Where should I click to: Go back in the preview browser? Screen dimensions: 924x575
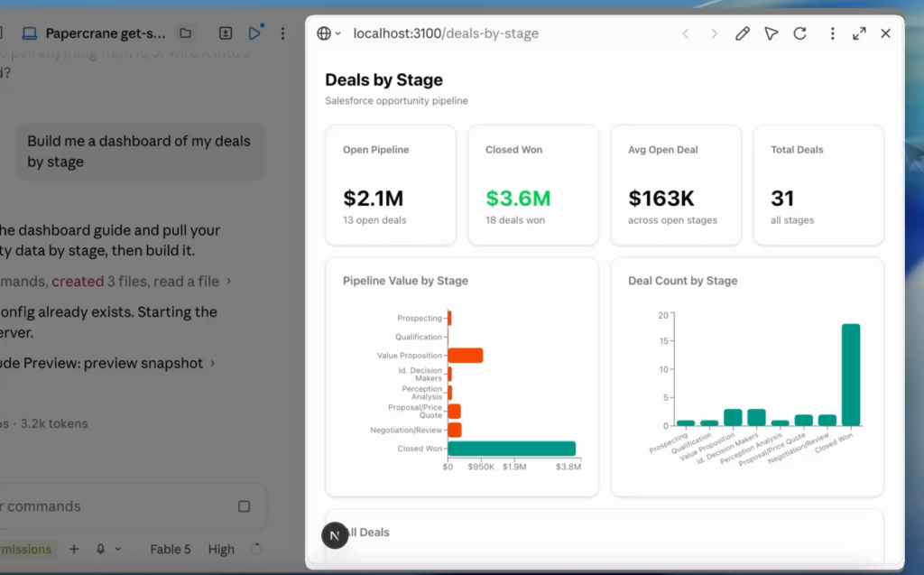[x=686, y=33]
